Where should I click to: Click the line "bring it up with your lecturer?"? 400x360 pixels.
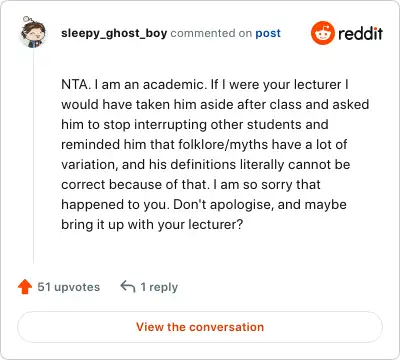point(152,225)
